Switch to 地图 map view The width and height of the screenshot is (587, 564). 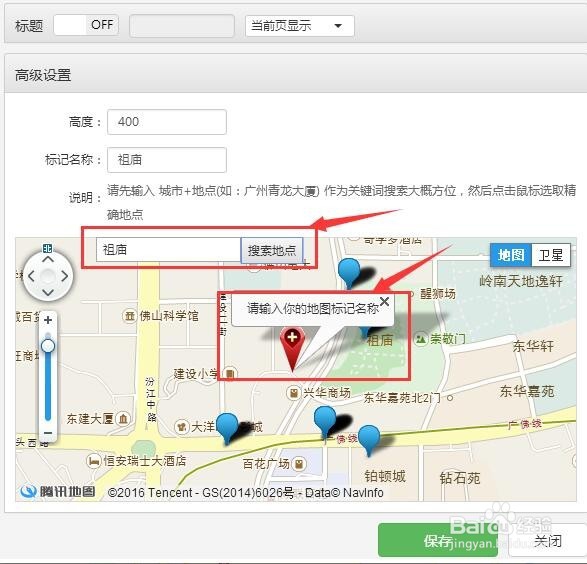[x=511, y=255]
